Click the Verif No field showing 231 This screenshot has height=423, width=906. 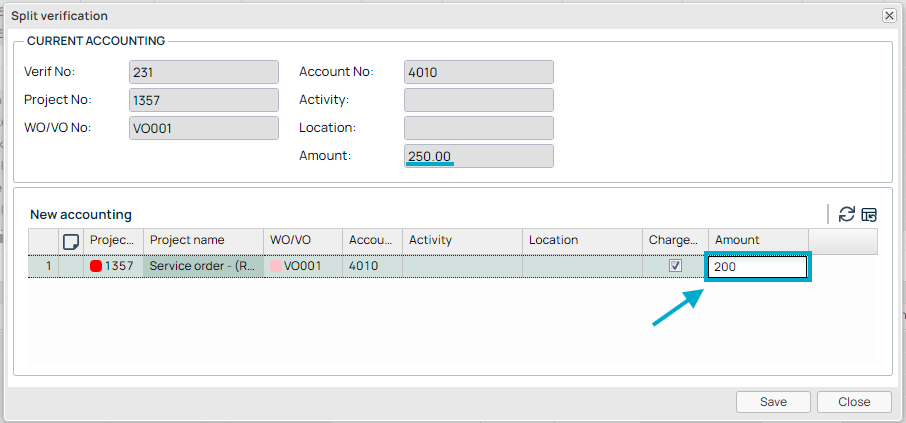(x=204, y=72)
